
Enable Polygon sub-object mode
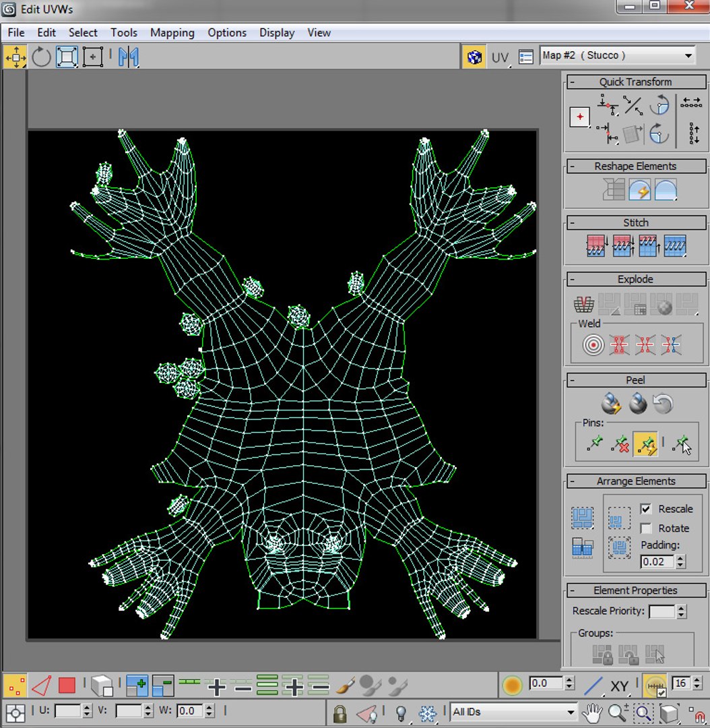(x=67, y=686)
